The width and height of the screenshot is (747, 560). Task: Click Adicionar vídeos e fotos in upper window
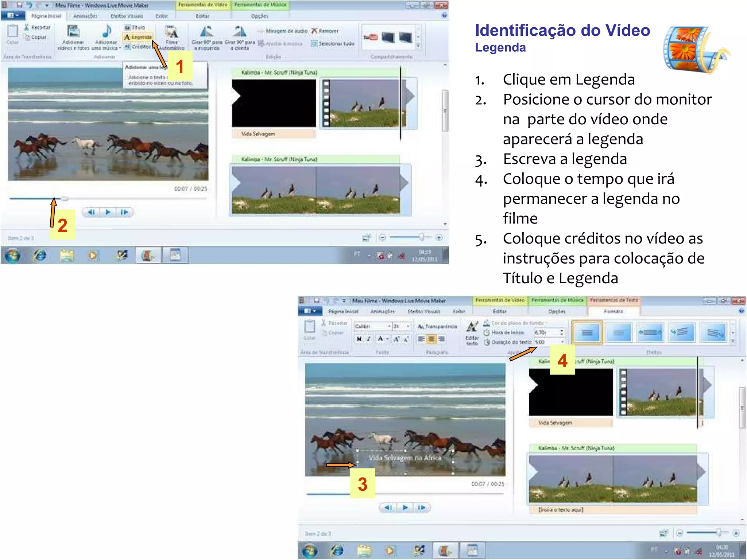point(73,38)
